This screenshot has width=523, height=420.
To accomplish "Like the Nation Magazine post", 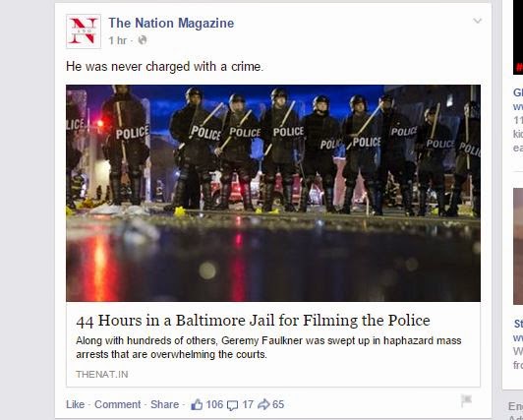I will click(x=75, y=404).
